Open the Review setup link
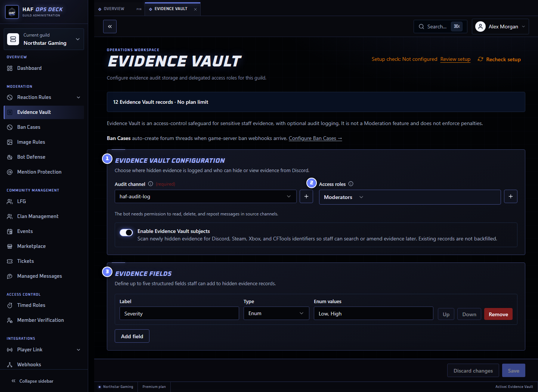Image resolution: width=538 pixels, height=392 pixels. coord(455,59)
